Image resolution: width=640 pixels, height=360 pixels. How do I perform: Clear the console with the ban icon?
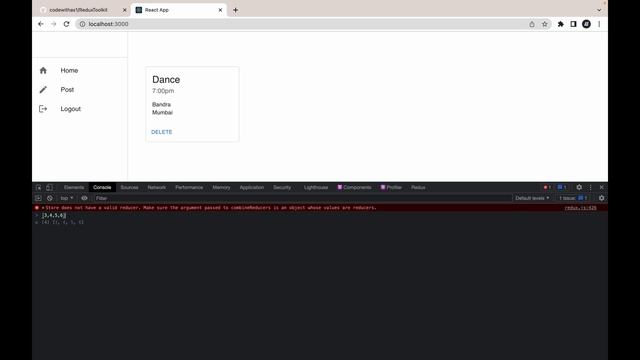point(50,198)
